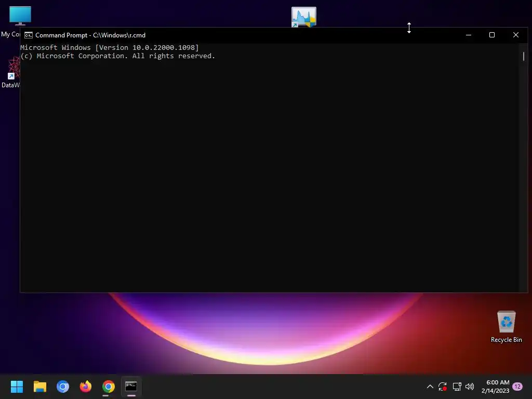Image resolution: width=532 pixels, height=399 pixels.
Task: Open the sync update tray icon
Action: point(443,387)
